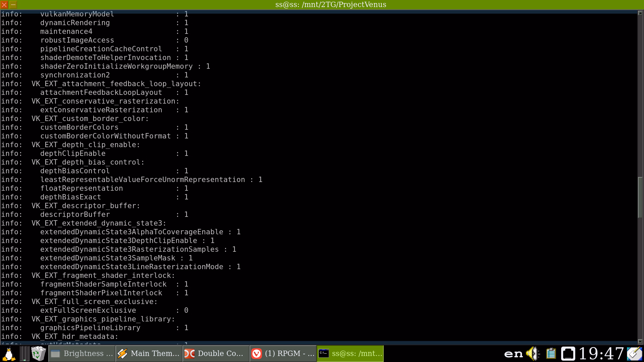
Task: Switch to Double Commander taskbar entry
Action: pos(216,354)
